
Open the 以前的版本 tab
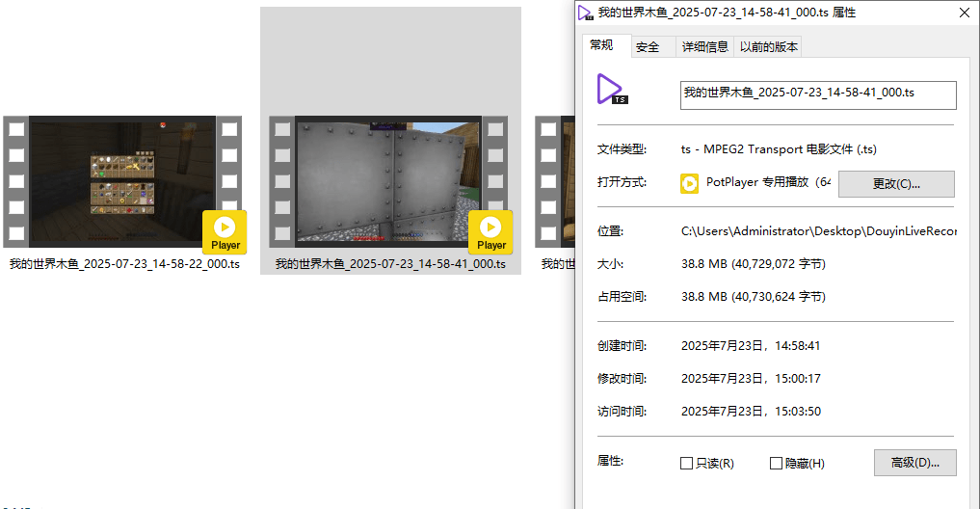point(768,47)
